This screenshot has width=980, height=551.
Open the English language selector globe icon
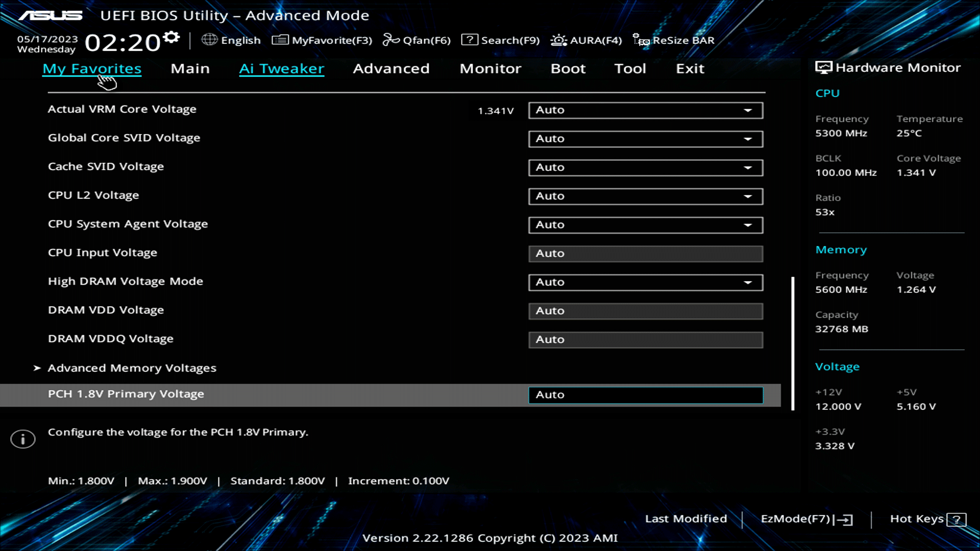[209, 40]
